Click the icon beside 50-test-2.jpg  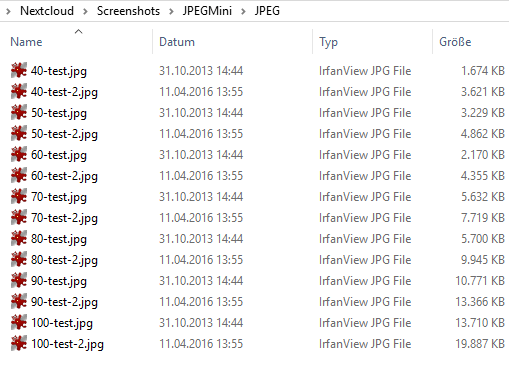click(19, 133)
